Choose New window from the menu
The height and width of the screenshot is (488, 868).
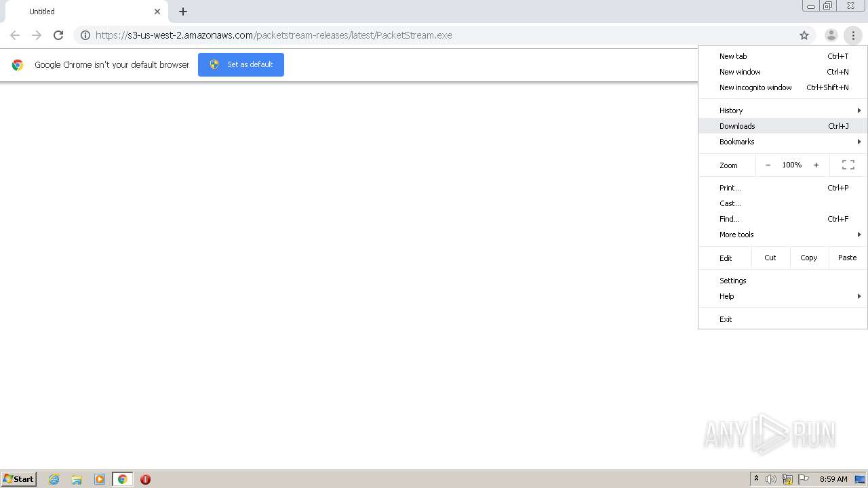pyautogui.click(x=783, y=72)
